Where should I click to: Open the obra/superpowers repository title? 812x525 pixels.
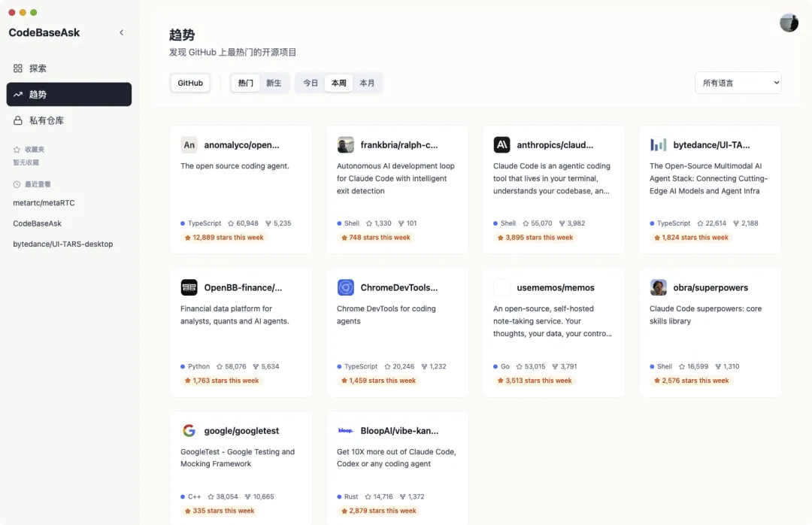[710, 287]
